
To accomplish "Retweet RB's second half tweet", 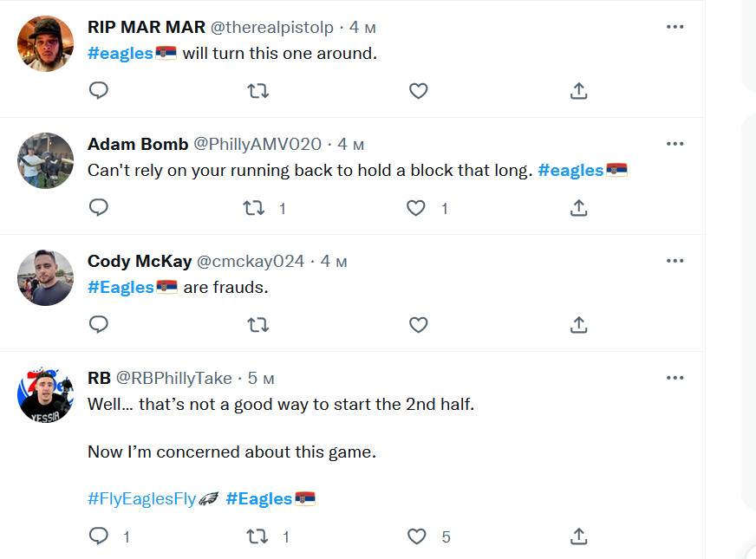I will coord(257,536).
